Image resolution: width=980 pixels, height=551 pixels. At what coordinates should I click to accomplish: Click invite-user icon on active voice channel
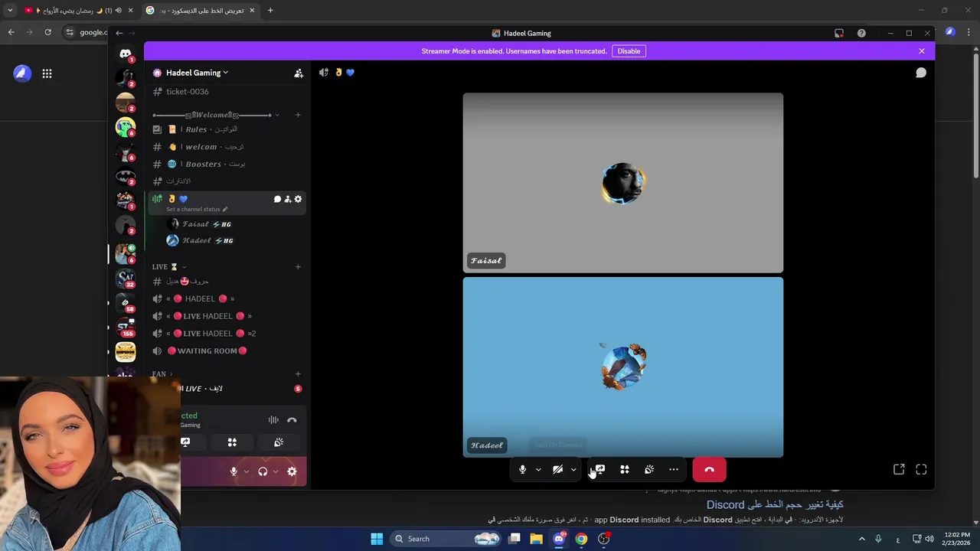coord(288,199)
